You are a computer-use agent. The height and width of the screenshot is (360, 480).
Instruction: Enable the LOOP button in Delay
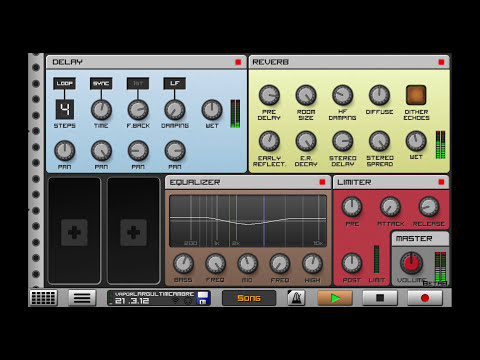coord(64,83)
